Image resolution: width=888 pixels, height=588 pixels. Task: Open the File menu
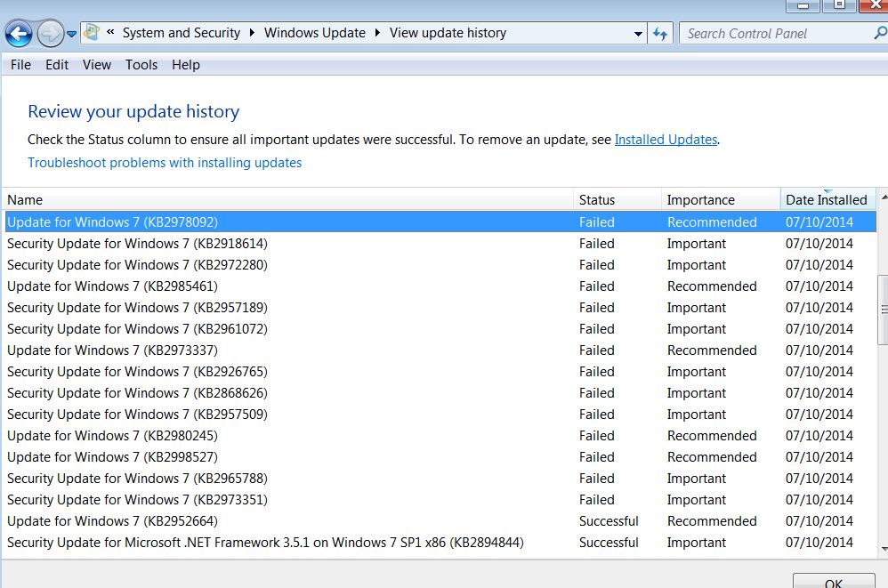[21, 65]
